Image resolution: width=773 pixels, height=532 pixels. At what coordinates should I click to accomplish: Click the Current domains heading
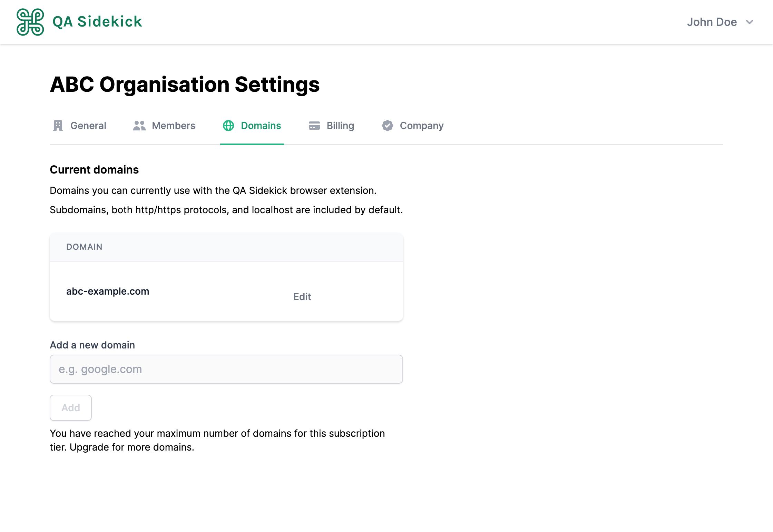tap(94, 170)
